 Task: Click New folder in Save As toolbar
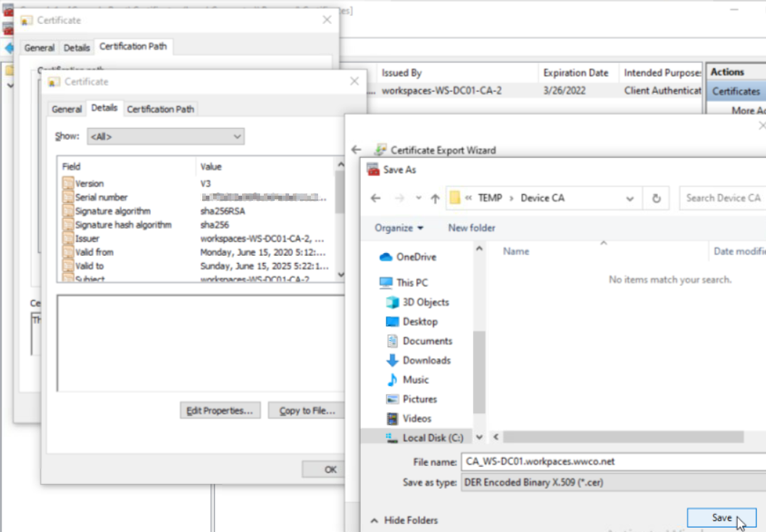472,228
